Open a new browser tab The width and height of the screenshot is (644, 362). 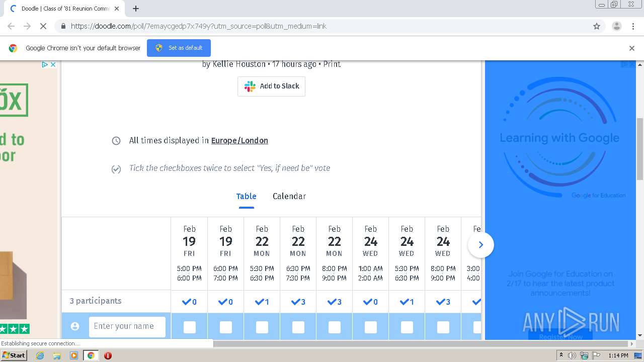click(136, 9)
